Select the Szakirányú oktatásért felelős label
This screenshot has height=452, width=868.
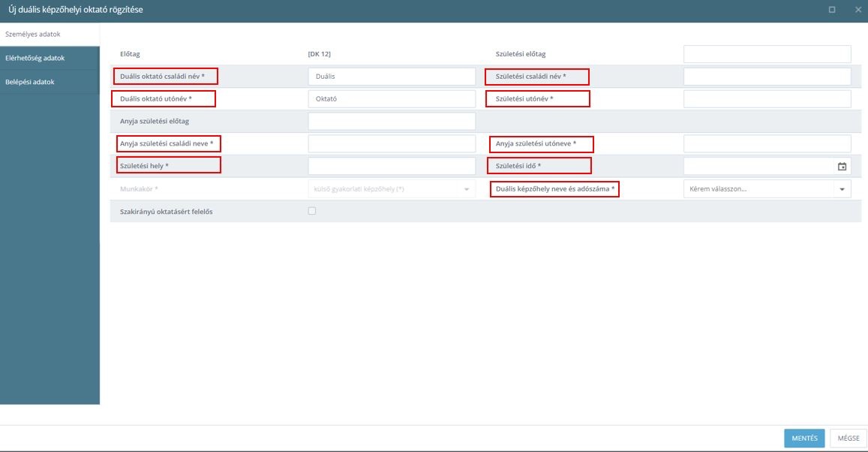coord(166,212)
